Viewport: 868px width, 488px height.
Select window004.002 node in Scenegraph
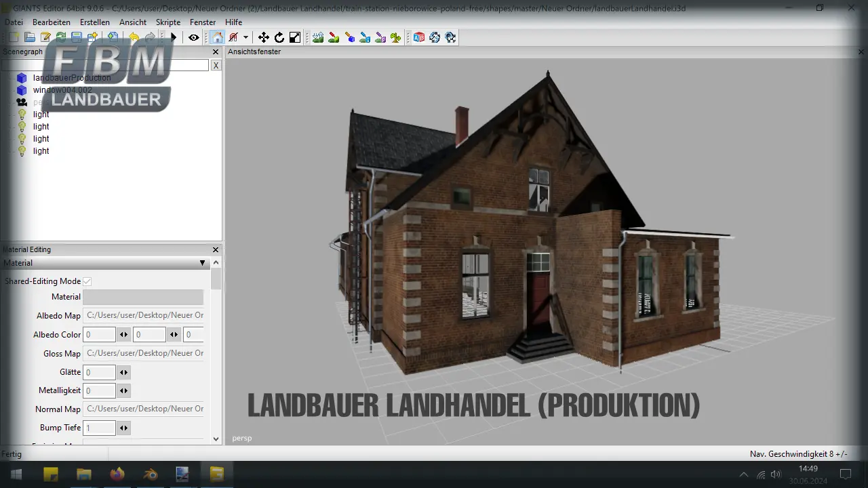point(62,90)
